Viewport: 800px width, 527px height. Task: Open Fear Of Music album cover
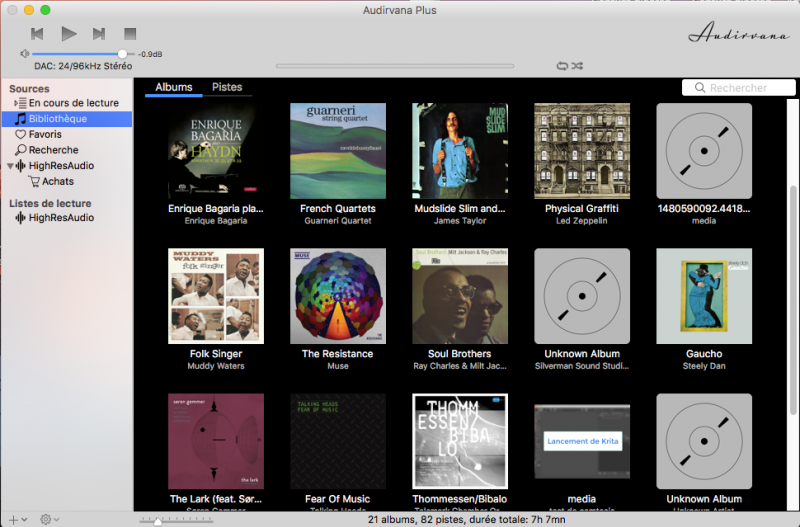(338, 441)
